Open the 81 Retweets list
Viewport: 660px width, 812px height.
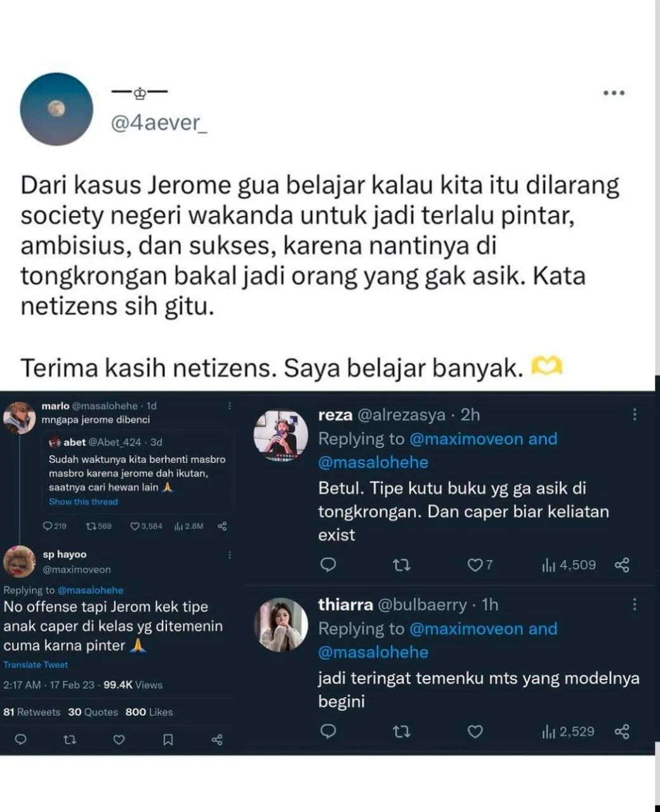click(x=32, y=712)
